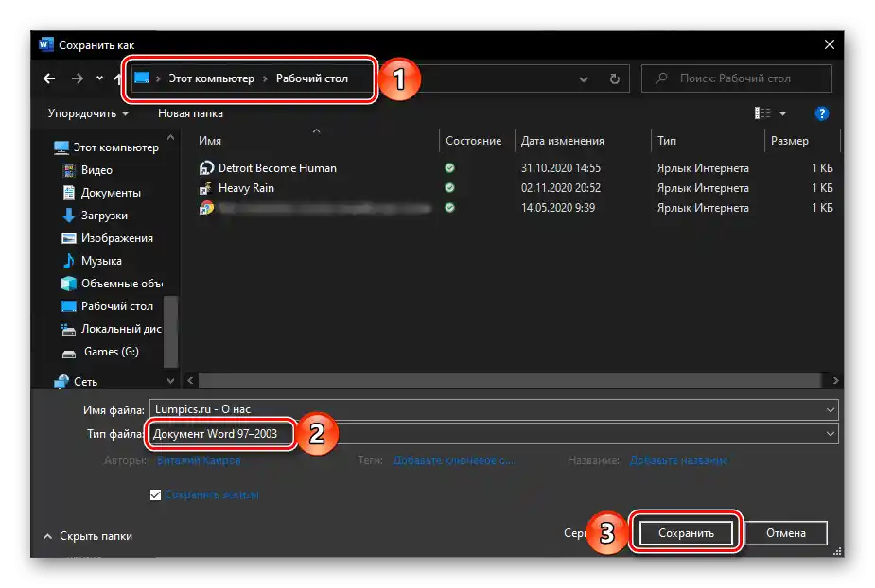
Task: Click the author name next to 'Авторы'
Action: pyautogui.click(x=199, y=460)
